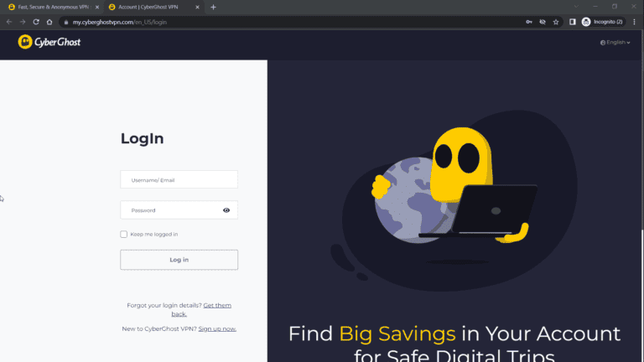Open the English language dropdown

[x=615, y=42]
